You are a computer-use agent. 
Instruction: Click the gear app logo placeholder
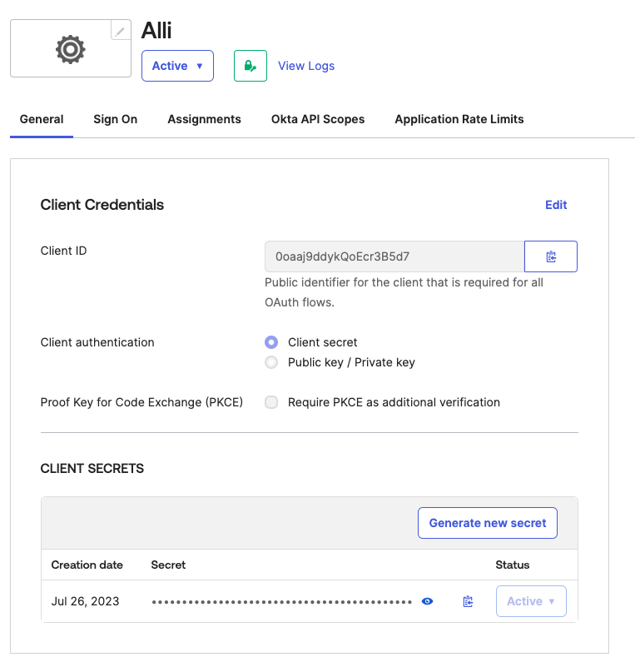70,51
